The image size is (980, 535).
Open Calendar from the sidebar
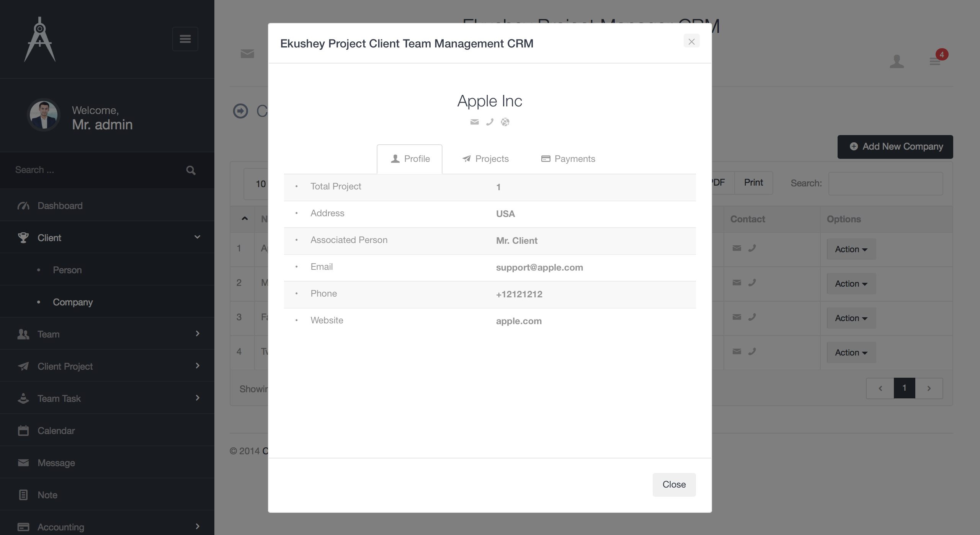pyautogui.click(x=56, y=431)
